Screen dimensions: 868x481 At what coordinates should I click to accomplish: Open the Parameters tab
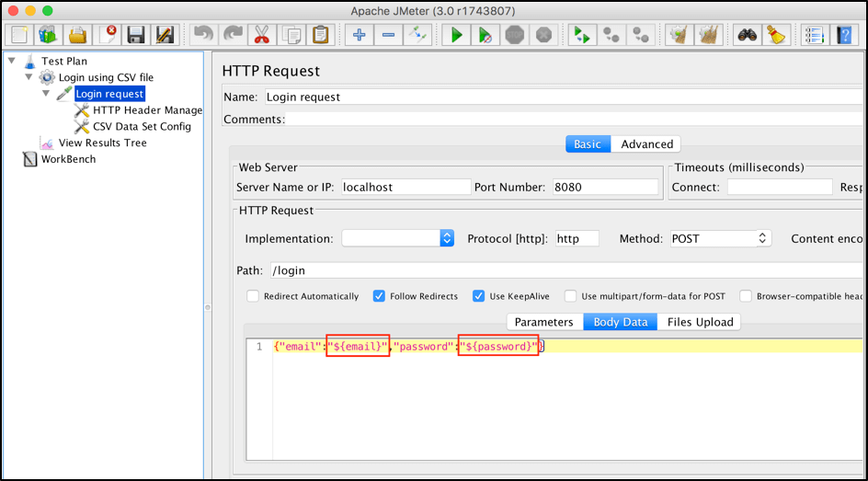point(543,322)
